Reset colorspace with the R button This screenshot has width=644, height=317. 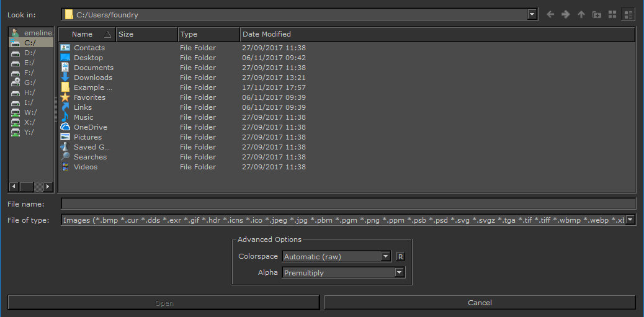tap(401, 256)
